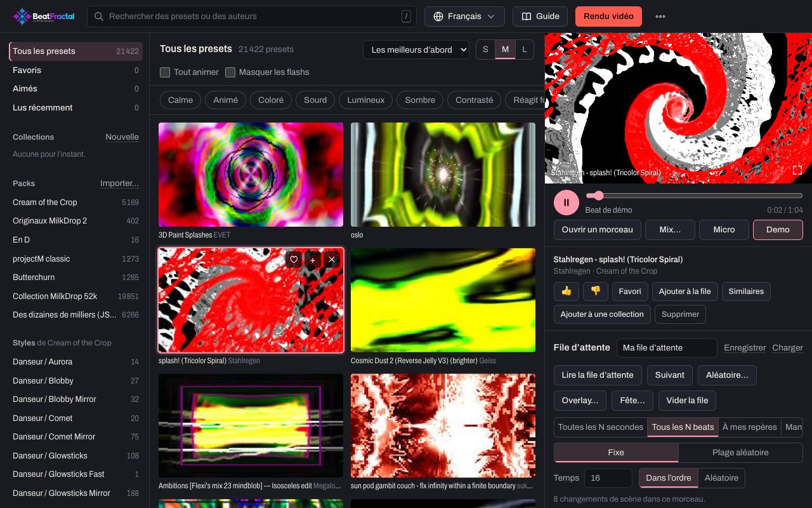Viewport: 812px width, 508px height.
Task: Give thumbs up to current preset
Action: (566, 291)
